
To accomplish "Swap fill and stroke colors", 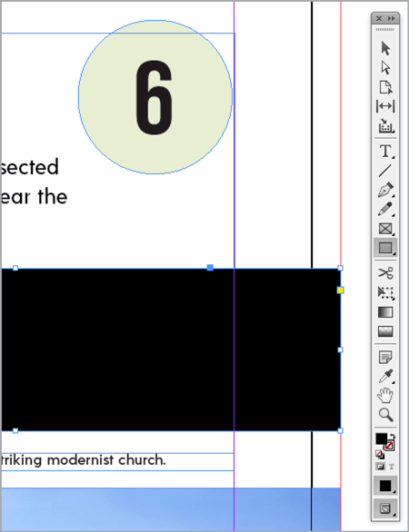I will pyautogui.click(x=392, y=437).
